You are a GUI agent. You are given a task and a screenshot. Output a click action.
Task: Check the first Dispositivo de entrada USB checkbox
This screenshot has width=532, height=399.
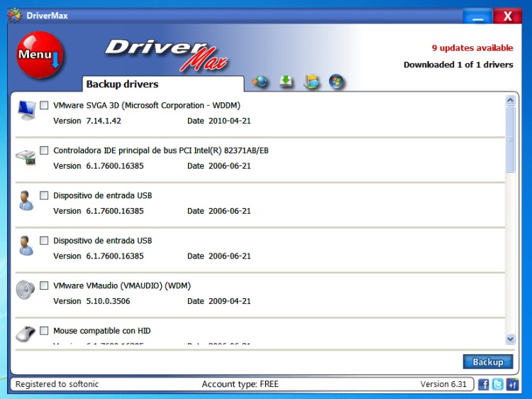click(44, 195)
